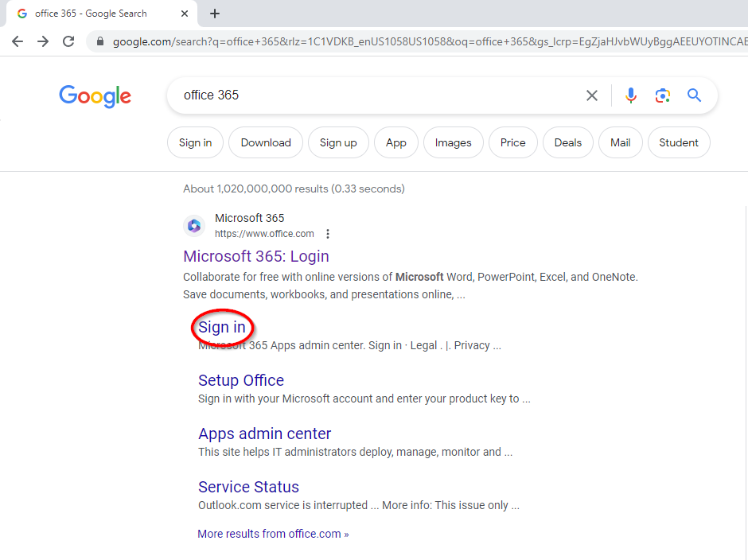748x560 pixels.
Task: Click the https://www.office.com URL text
Action: coord(264,234)
